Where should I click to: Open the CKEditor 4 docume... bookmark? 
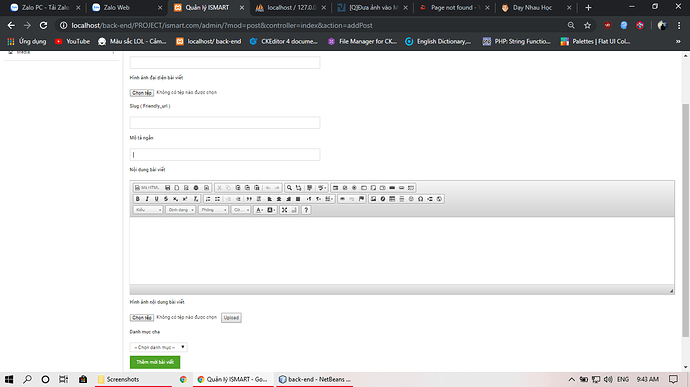coord(284,41)
